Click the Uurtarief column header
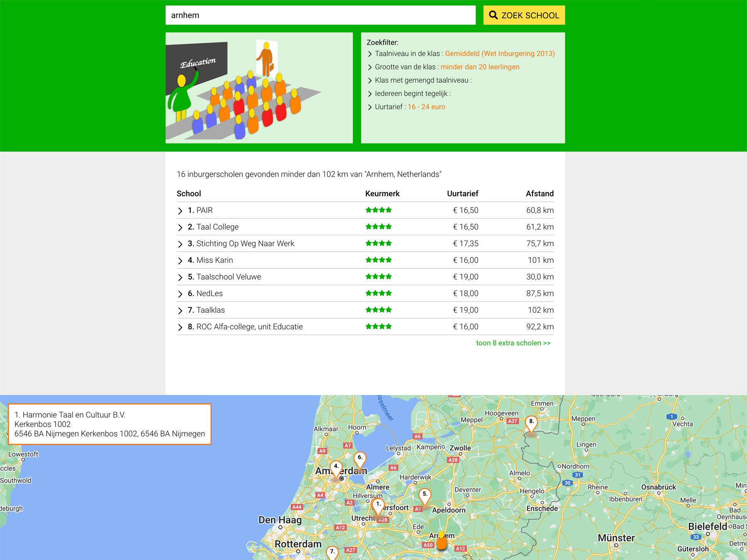Image resolution: width=747 pixels, height=560 pixels. tap(462, 194)
